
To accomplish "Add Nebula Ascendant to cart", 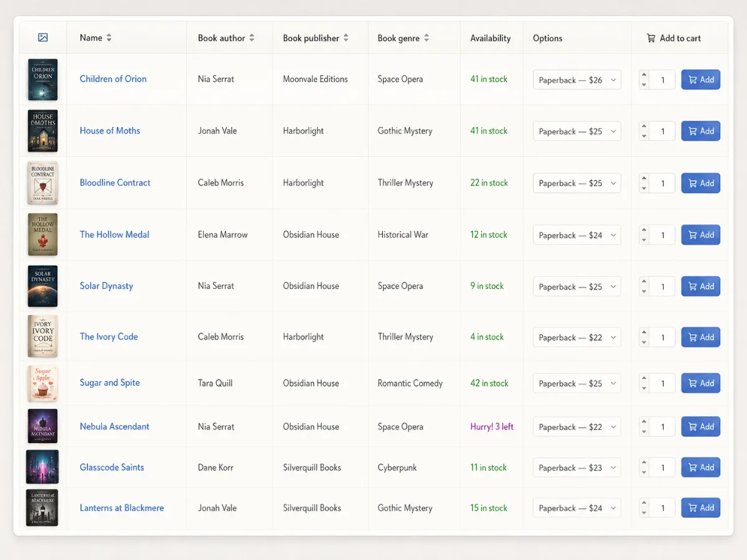I will click(701, 427).
